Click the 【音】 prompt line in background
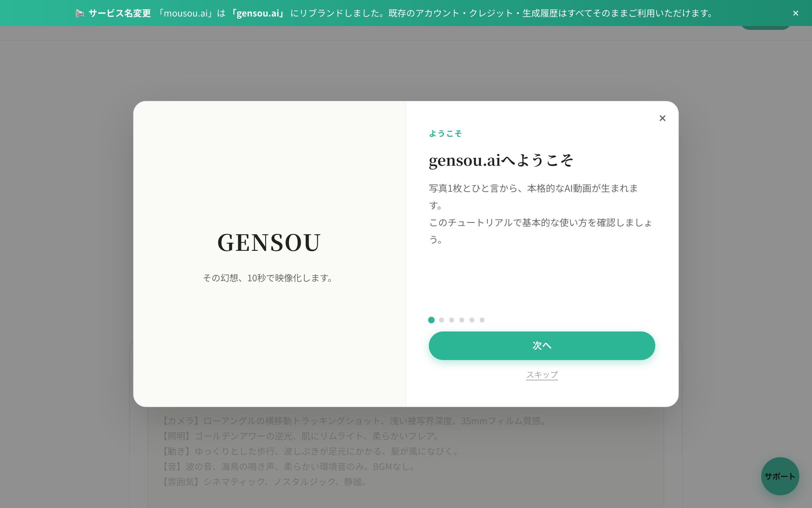 289,466
